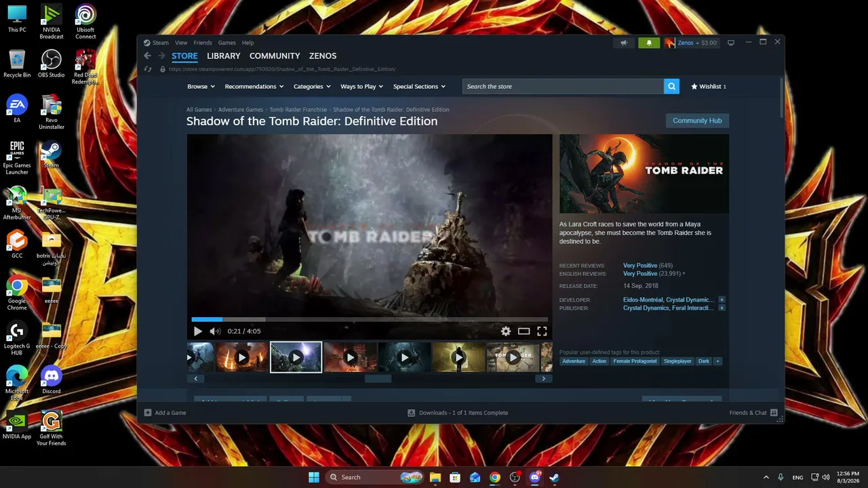Open video settings gear icon

[x=505, y=331]
